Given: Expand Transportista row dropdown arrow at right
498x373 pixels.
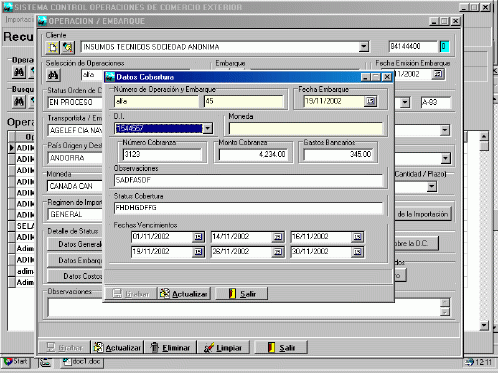Looking at the screenshot, I should 445,130.
